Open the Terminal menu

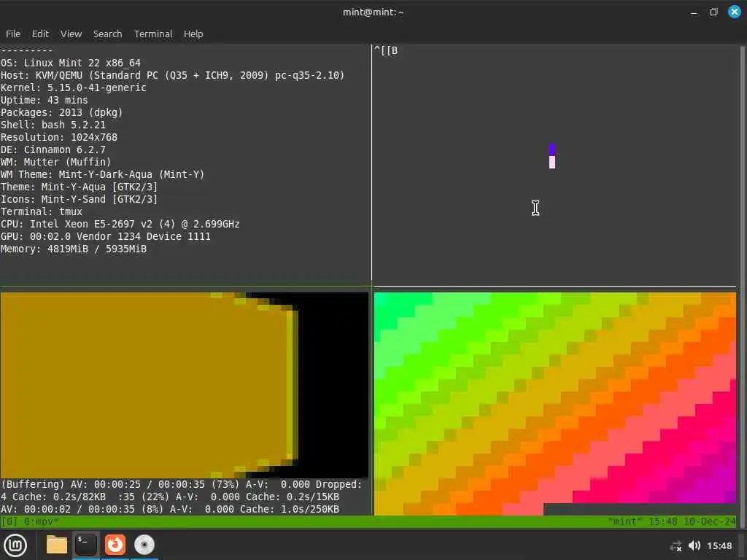(x=153, y=34)
